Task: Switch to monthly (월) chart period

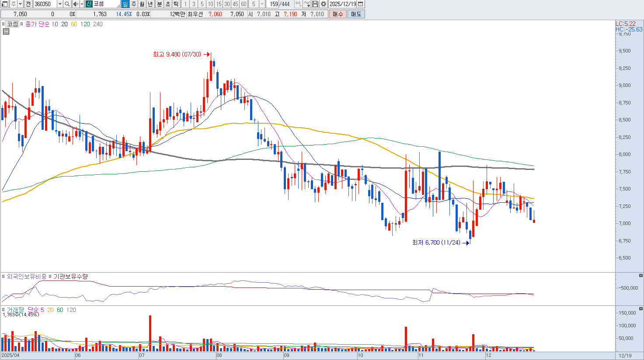Action: coord(142,4)
